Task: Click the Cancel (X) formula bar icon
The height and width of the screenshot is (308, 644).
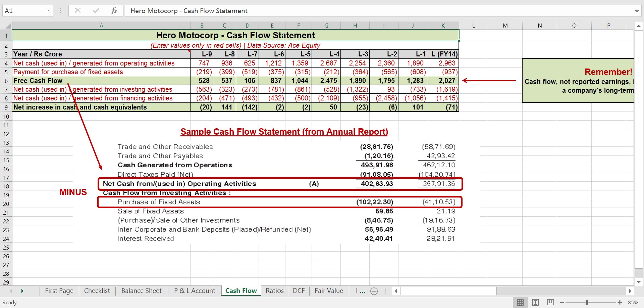Action: click(x=77, y=10)
